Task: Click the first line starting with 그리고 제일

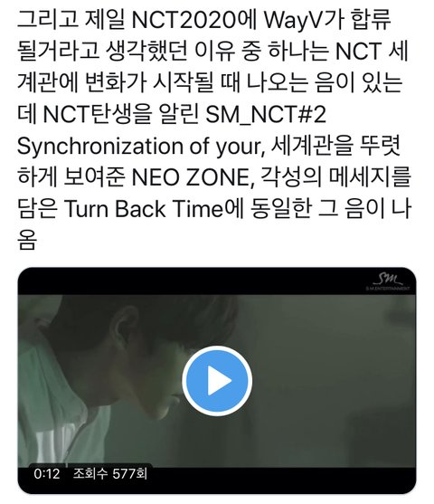Action: 204,21
